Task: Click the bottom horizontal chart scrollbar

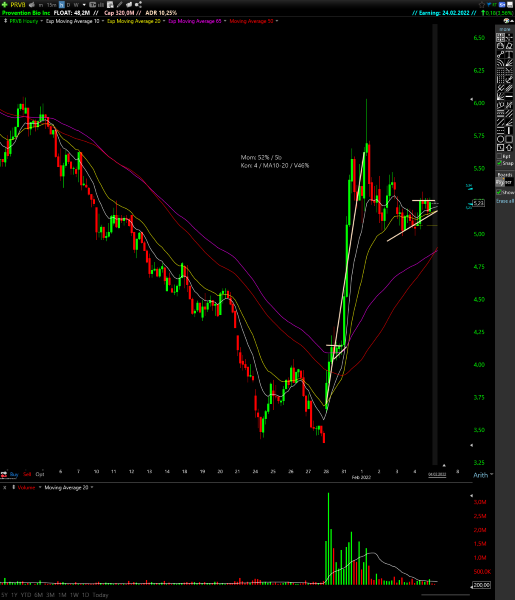Action: pyautogui.click(x=446, y=595)
